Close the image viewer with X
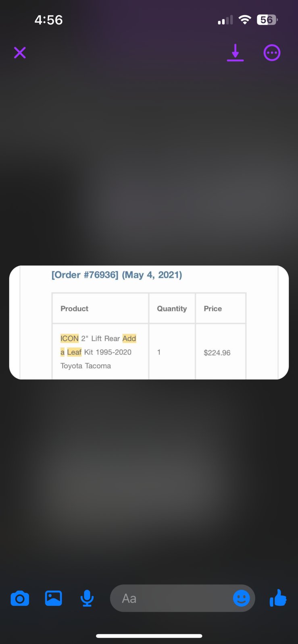The width and height of the screenshot is (298, 644). coord(20,53)
